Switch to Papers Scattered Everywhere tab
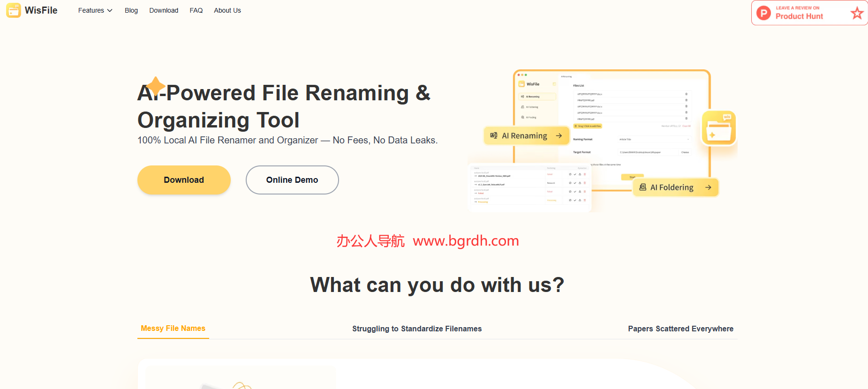868x389 pixels. (680, 329)
